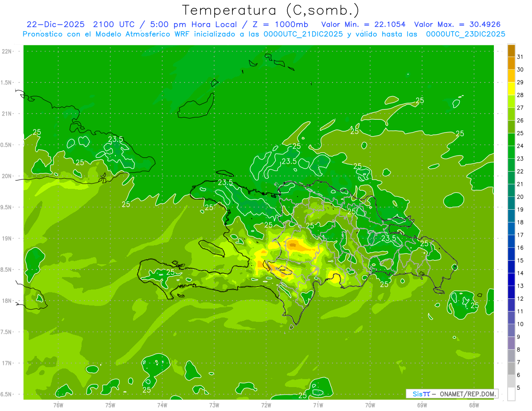Click the legend value "31"
This screenshot has height=411, width=532.
click(520, 57)
